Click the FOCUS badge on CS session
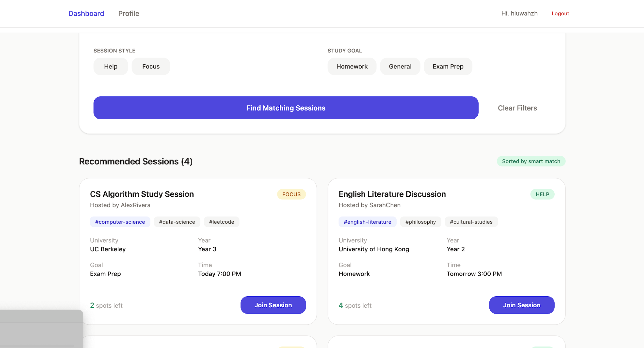644x348 pixels. click(x=291, y=194)
